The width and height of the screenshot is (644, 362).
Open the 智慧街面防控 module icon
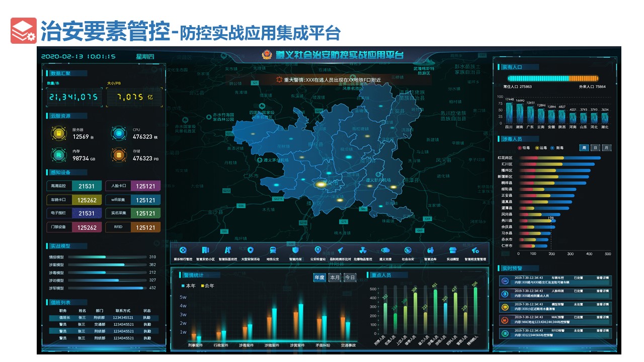pyautogui.click(x=228, y=250)
